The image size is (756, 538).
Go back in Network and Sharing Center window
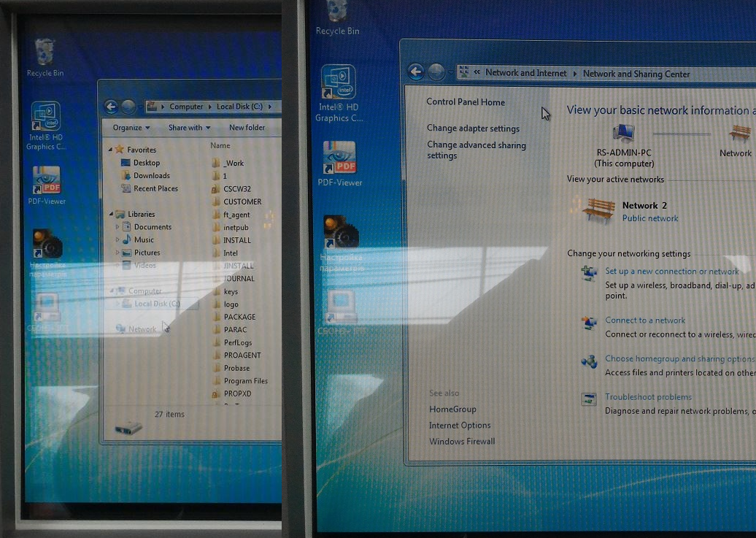[x=416, y=72]
